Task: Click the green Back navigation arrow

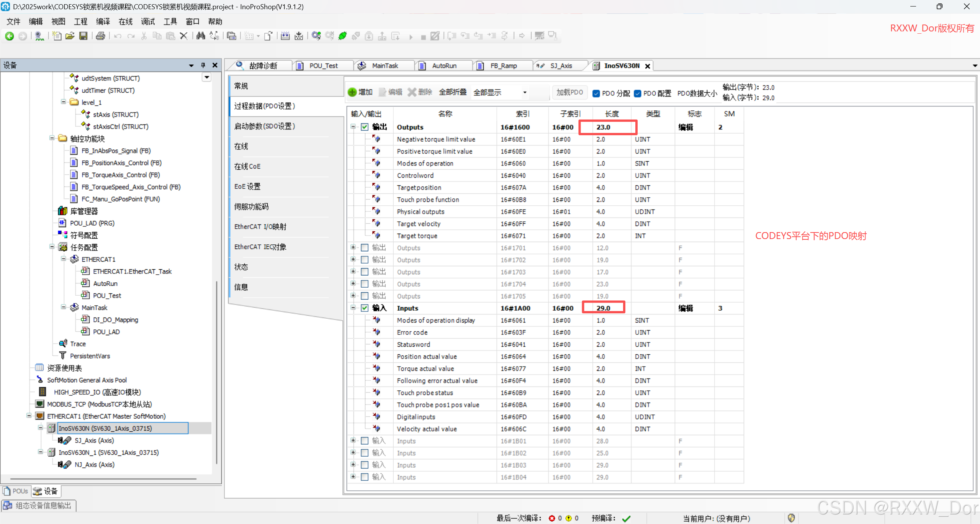Action: (x=10, y=36)
